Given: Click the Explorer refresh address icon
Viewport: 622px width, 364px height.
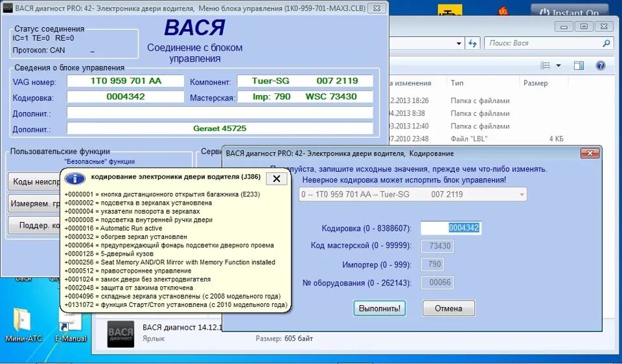Looking at the screenshot, I should coord(472,43).
